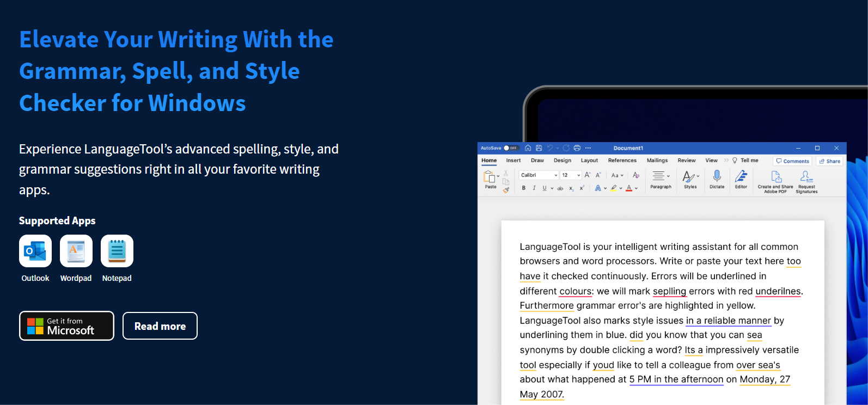Toggle underline formatting
The width and height of the screenshot is (868, 405).
[545, 188]
